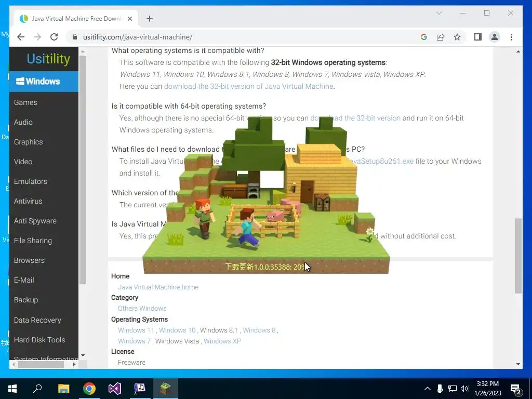The image size is (532, 399).
Task: Open the Antivirus category
Action: tap(28, 201)
